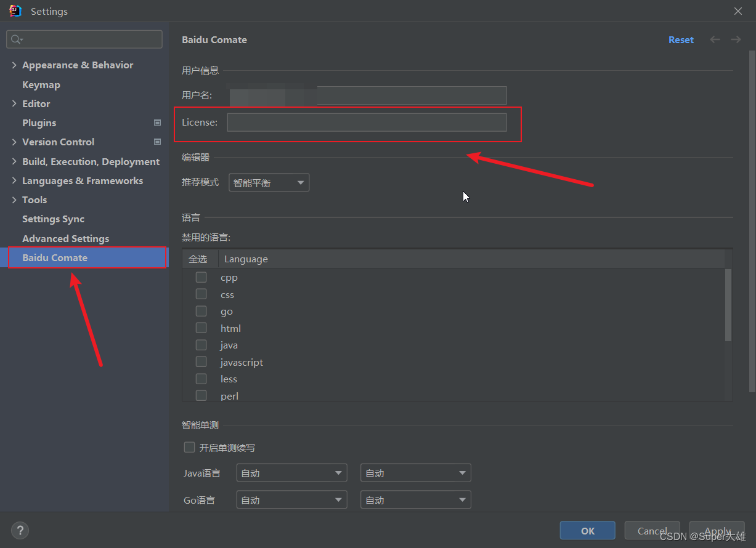Navigate forward with the right arrow icon
Image resolution: width=756 pixels, height=548 pixels.
[736, 39]
